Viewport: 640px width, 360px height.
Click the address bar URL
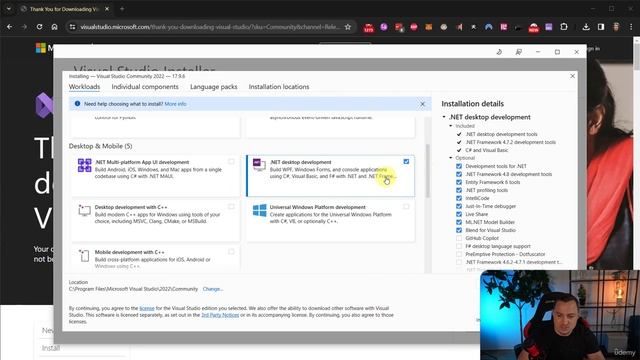[210, 27]
